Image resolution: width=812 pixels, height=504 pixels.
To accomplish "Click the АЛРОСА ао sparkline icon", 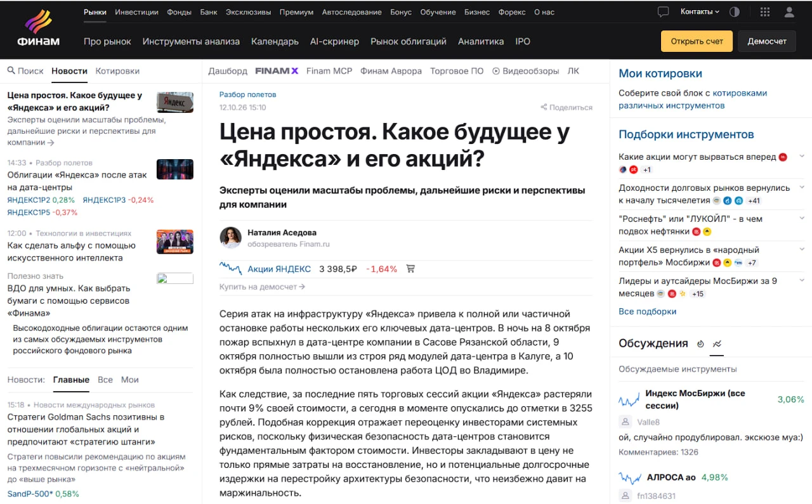I will click(x=630, y=478).
